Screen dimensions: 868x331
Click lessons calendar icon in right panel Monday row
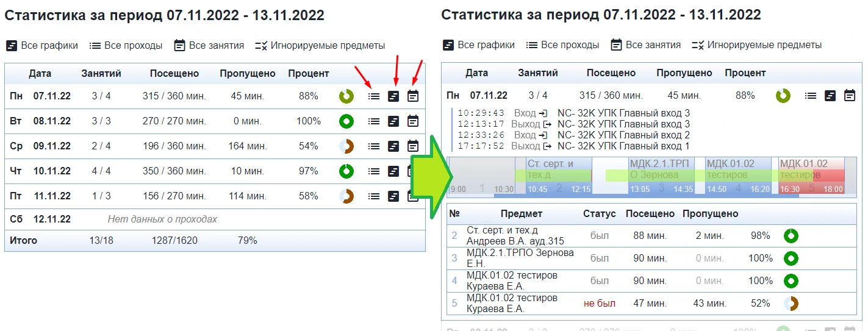coord(850,96)
